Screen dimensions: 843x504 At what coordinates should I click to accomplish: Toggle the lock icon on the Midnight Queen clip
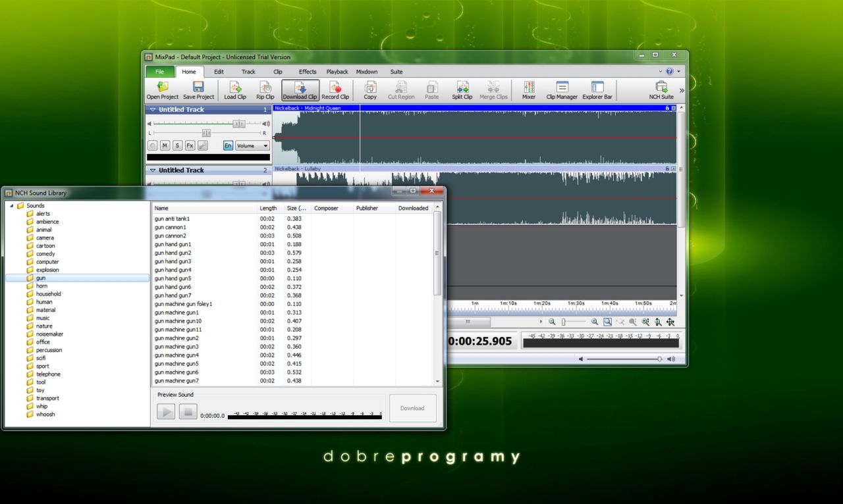[x=668, y=108]
